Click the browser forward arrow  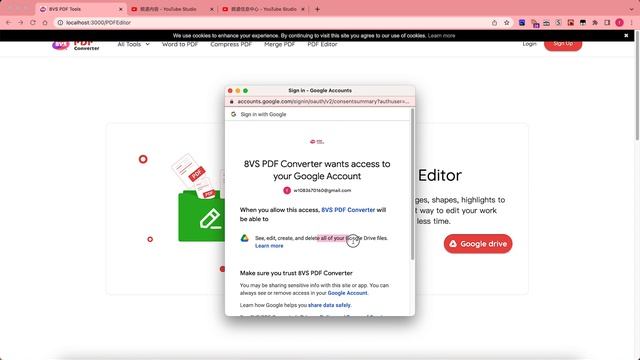click(x=20, y=22)
